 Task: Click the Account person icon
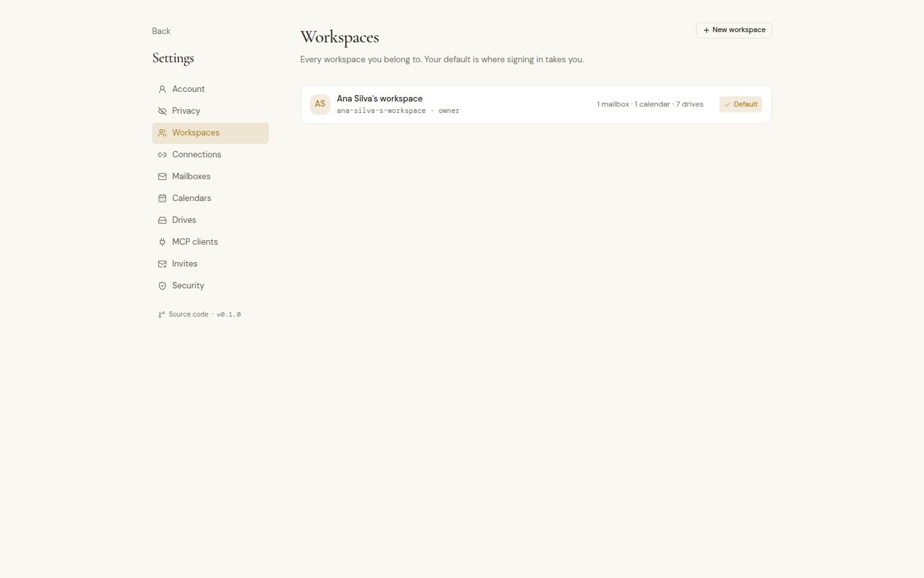coord(162,89)
